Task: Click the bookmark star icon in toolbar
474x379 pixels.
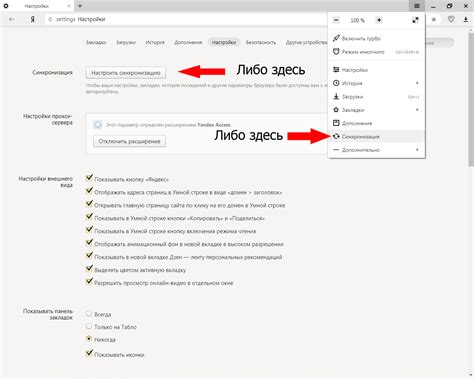Action: [434, 20]
